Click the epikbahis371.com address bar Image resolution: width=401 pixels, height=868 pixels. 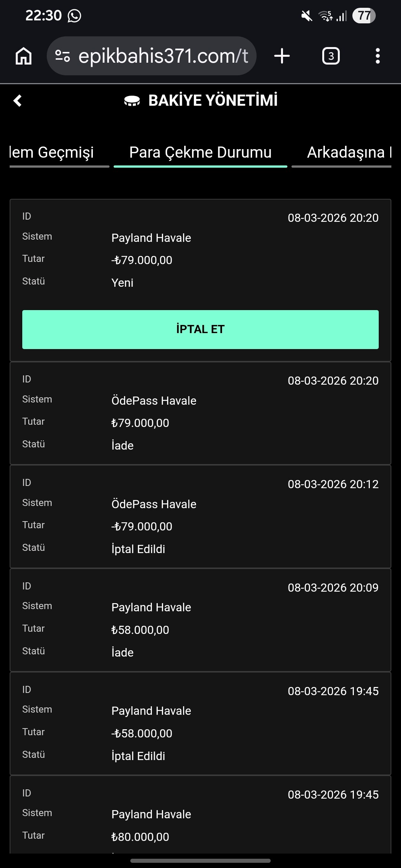(x=163, y=56)
